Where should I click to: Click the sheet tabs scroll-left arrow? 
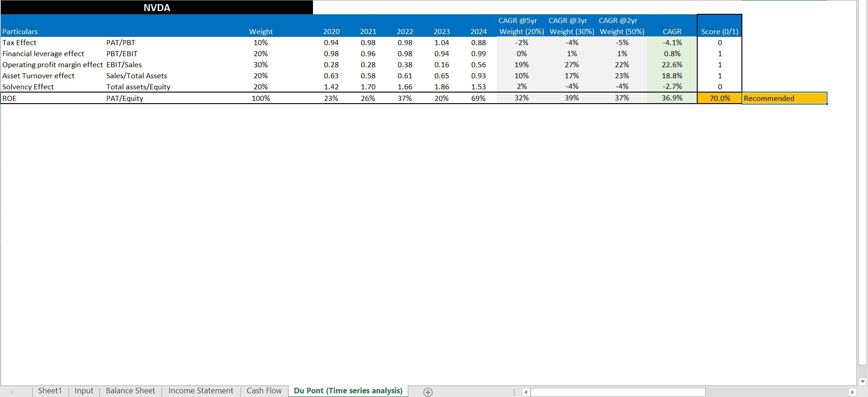point(12,392)
